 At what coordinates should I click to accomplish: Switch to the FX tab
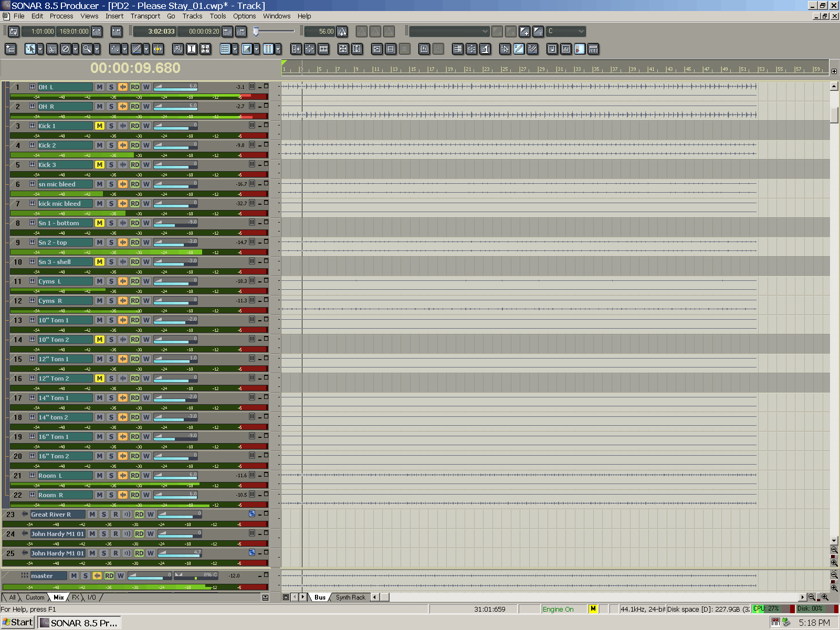point(76,597)
